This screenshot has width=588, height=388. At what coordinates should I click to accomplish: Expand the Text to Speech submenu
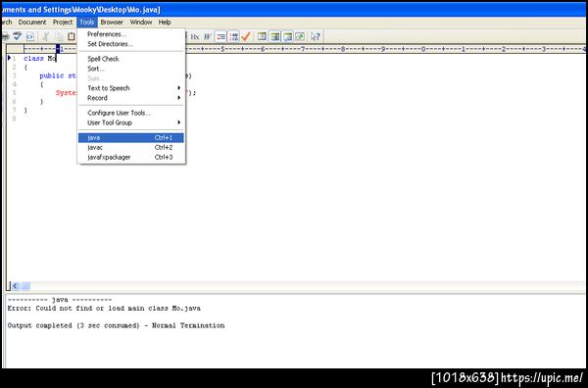131,88
